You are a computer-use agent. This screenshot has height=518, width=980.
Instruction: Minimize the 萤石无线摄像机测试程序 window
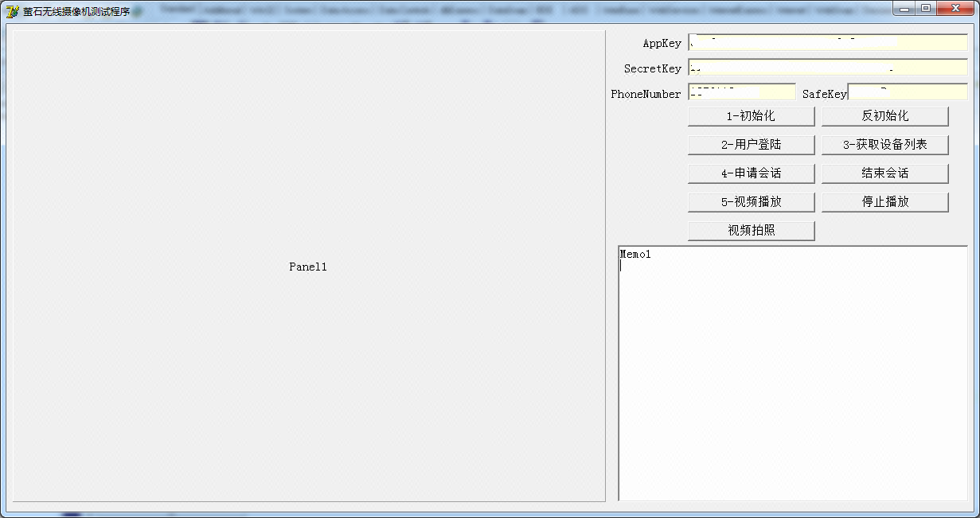[905, 9]
